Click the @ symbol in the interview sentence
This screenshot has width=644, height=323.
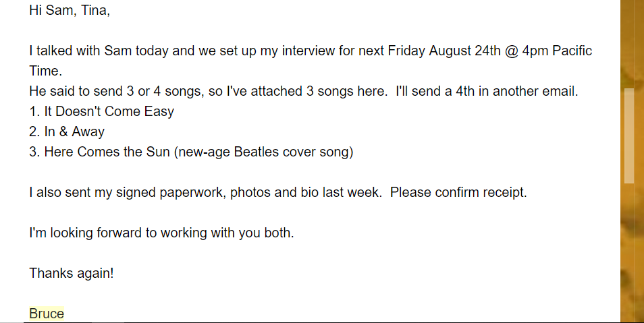[511, 51]
